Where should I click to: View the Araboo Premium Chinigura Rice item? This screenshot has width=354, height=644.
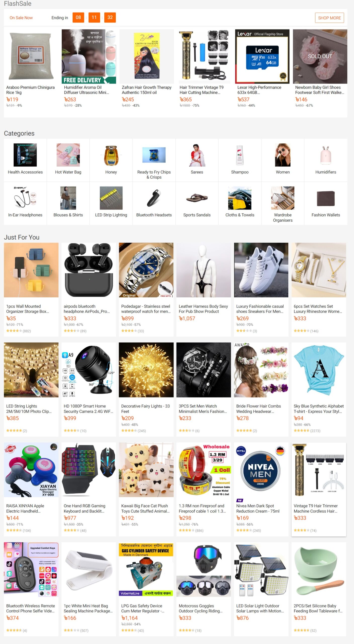[31, 68]
